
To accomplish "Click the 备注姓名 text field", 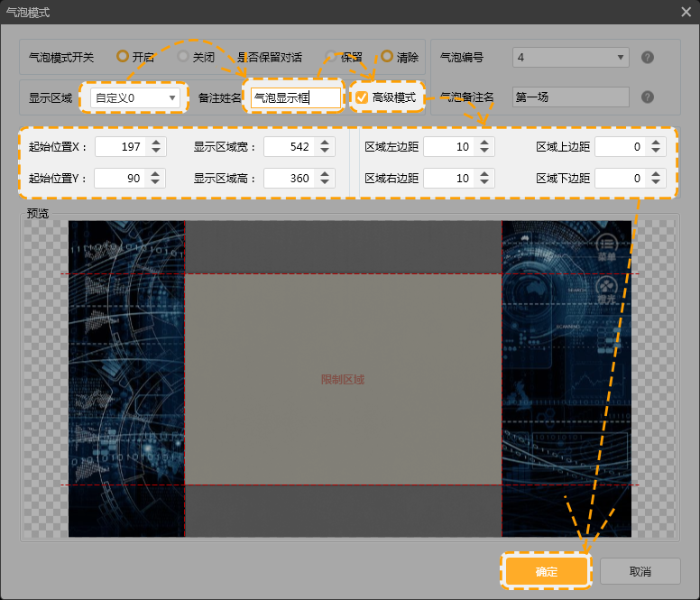I will (x=296, y=97).
